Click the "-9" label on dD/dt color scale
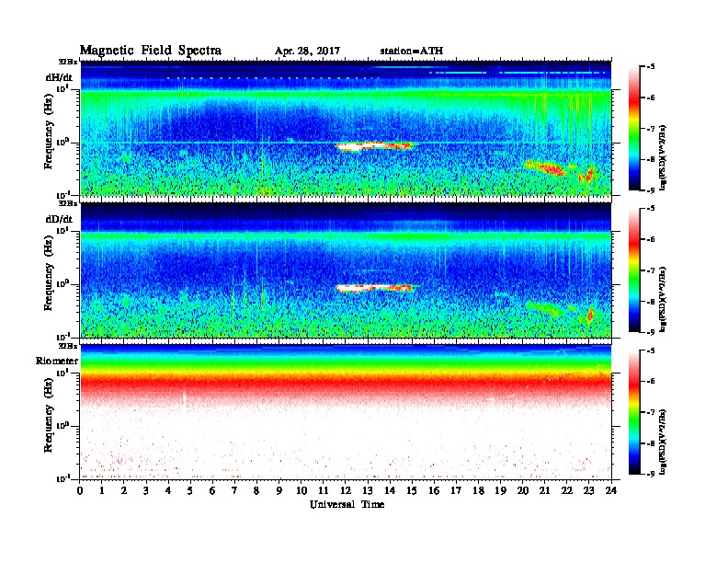The width and height of the screenshot is (728, 563). point(651,332)
